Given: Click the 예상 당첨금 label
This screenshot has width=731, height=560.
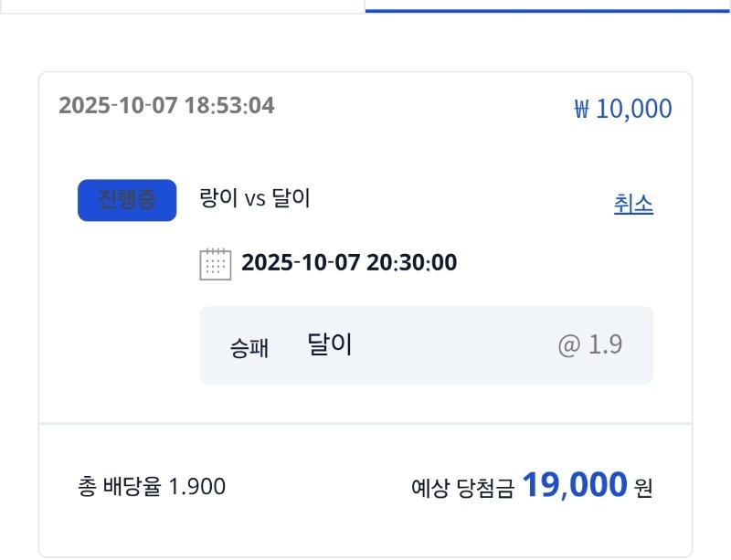Looking at the screenshot, I should (462, 487).
